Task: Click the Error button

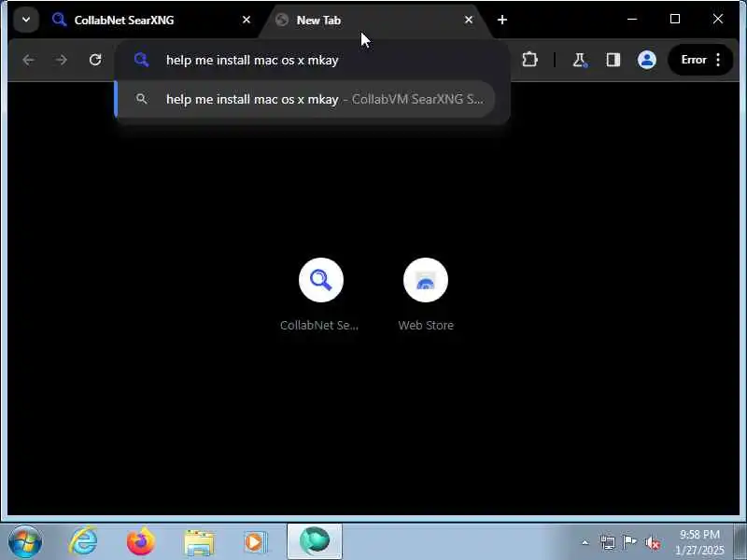Action: 694,60
